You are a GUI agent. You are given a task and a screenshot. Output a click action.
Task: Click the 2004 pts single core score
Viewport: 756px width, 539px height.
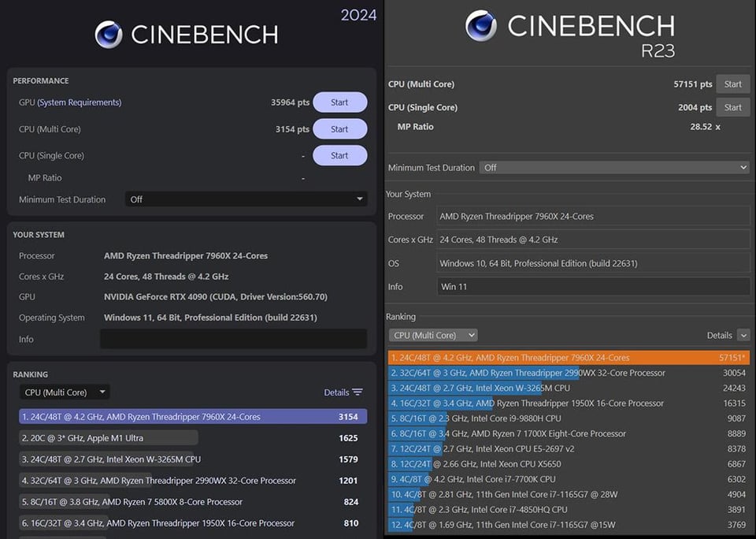[695, 107]
